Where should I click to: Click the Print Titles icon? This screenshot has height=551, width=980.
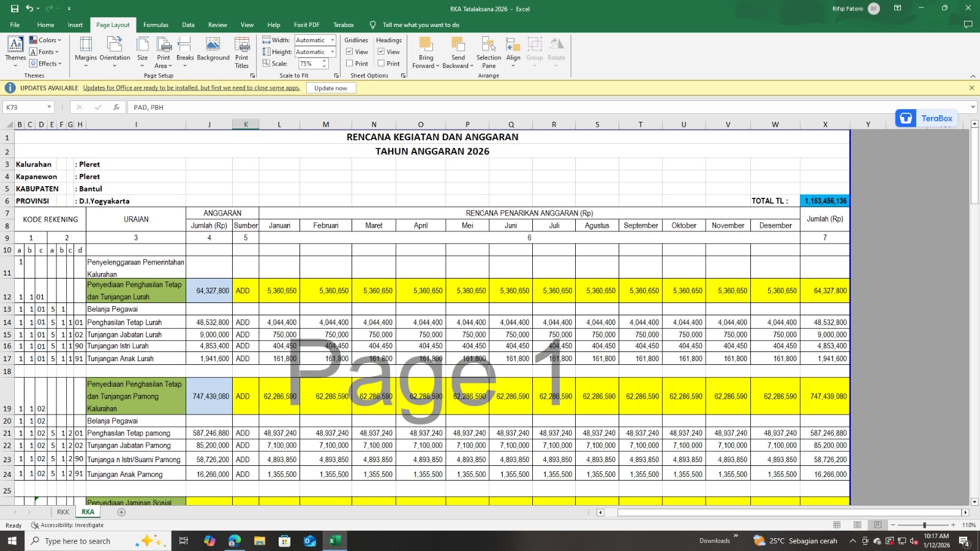click(x=242, y=51)
